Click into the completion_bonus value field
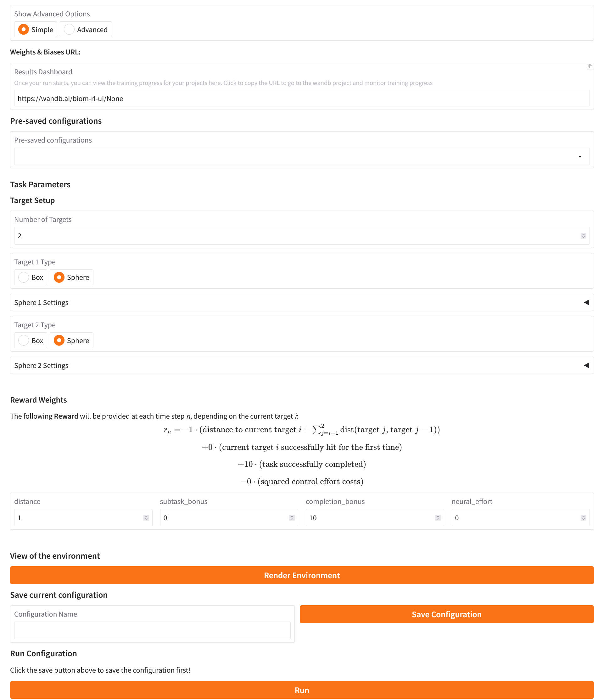 click(370, 517)
